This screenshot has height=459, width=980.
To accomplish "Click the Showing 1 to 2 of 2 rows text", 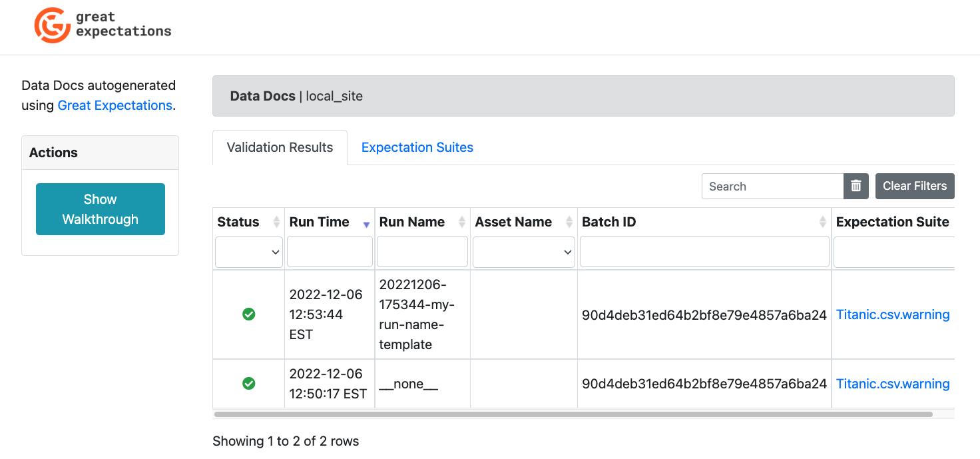I will [286, 441].
